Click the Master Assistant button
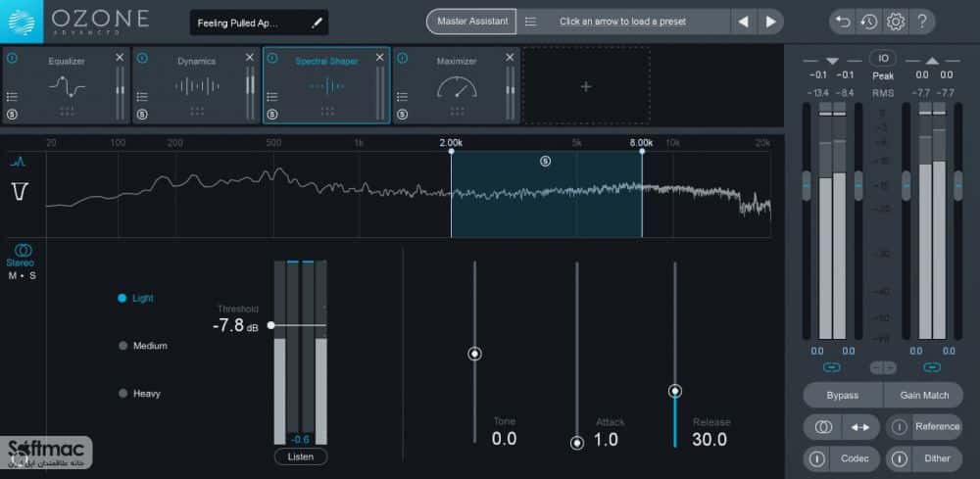 pos(472,22)
